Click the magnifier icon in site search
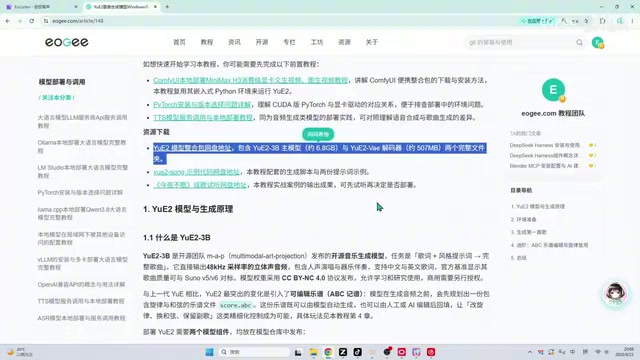This screenshot has width=640, height=360. click(579, 42)
